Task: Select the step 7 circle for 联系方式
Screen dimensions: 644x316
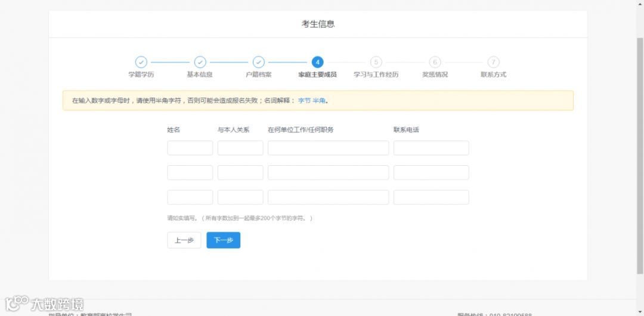Action: pos(493,62)
